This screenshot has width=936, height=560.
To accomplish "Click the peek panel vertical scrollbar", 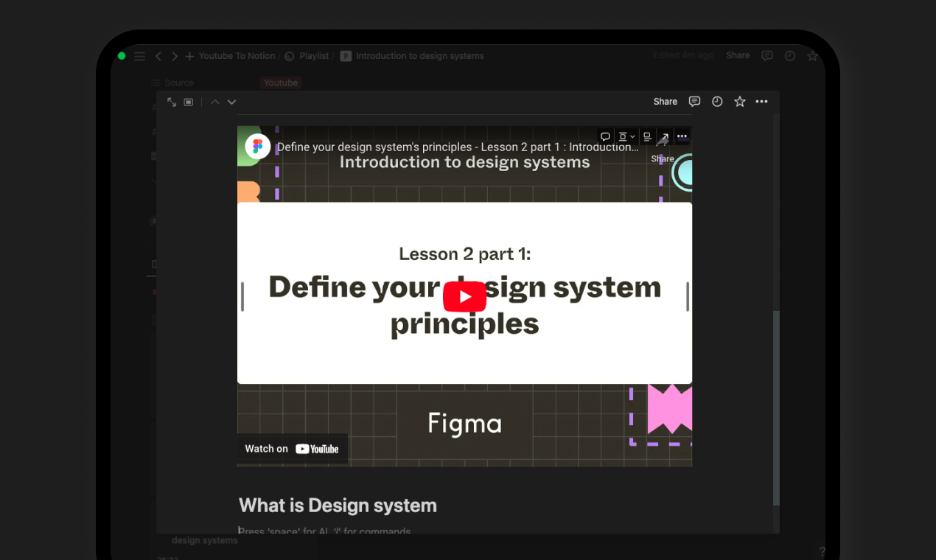I will 775,407.
